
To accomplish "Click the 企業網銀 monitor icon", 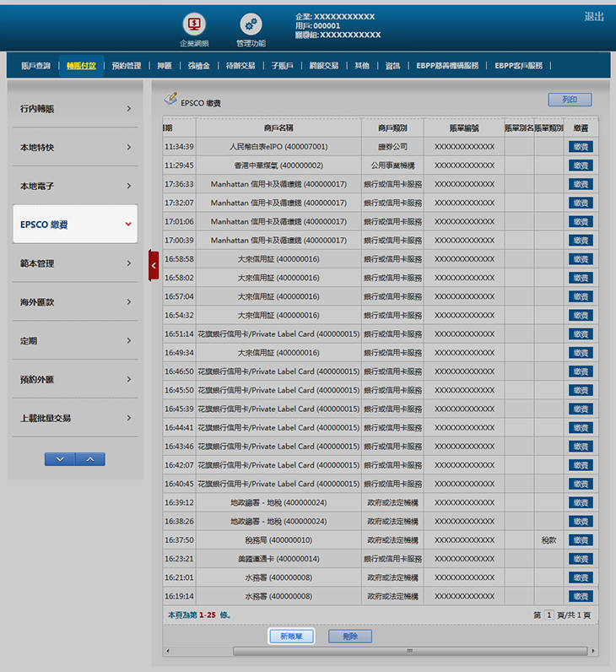I will point(194,25).
